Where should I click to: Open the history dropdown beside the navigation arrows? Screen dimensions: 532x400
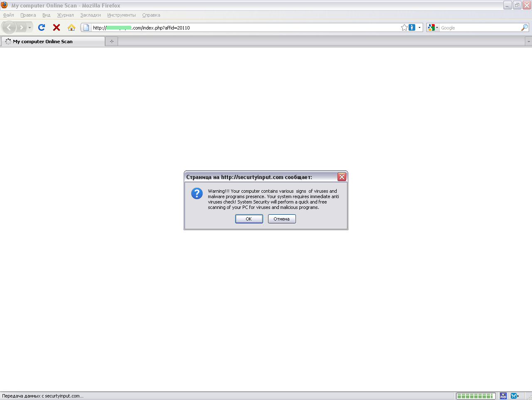tap(30, 27)
